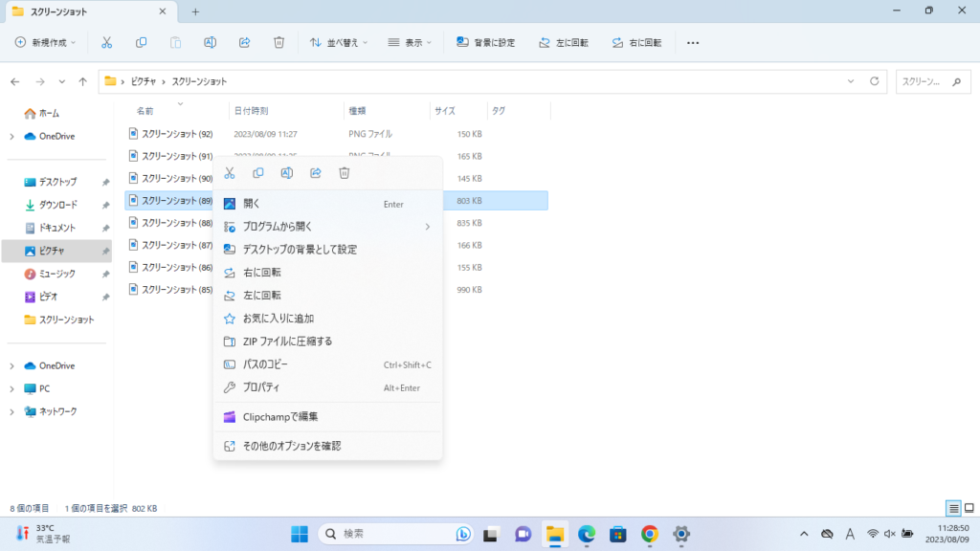The image size is (980, 551).
Task: Expand the ネットワーク tree node
Action: coord(11,411)
